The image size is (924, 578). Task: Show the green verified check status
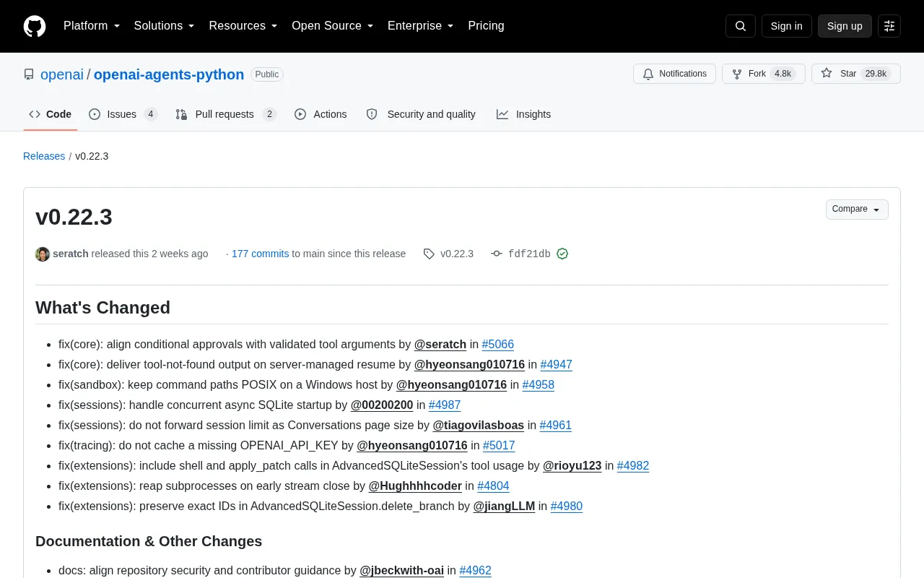[x=562, y=254]
